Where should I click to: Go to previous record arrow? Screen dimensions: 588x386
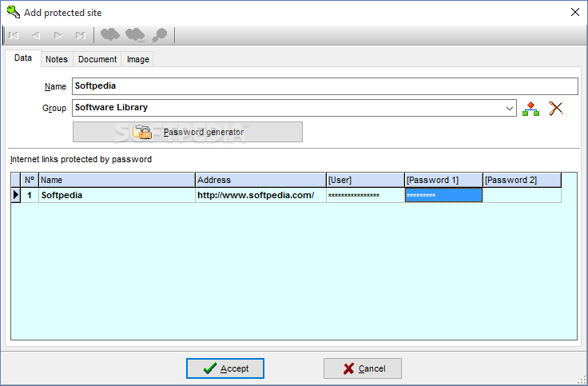point(36,35)
